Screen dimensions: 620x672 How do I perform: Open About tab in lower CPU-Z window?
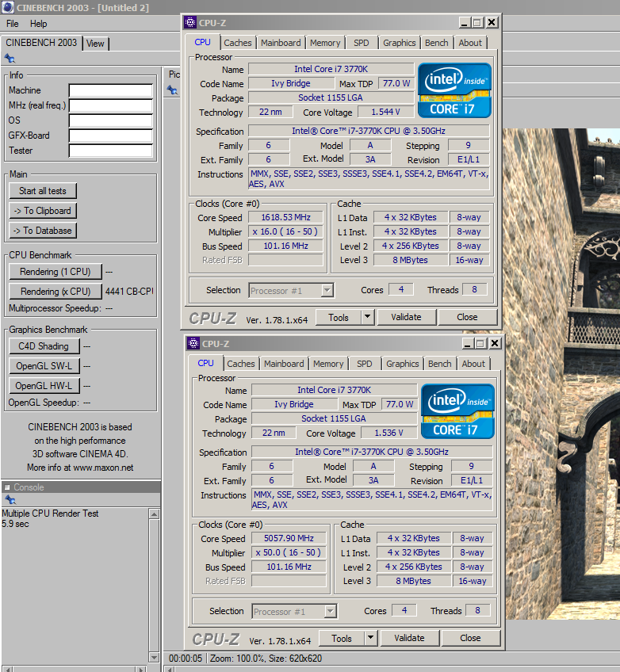pyautogui.click(x=473, y=364)
